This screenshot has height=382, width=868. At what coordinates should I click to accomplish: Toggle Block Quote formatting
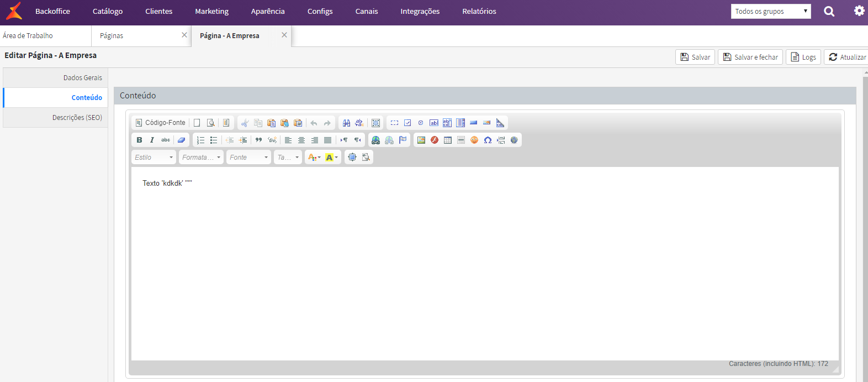(258, 140)
